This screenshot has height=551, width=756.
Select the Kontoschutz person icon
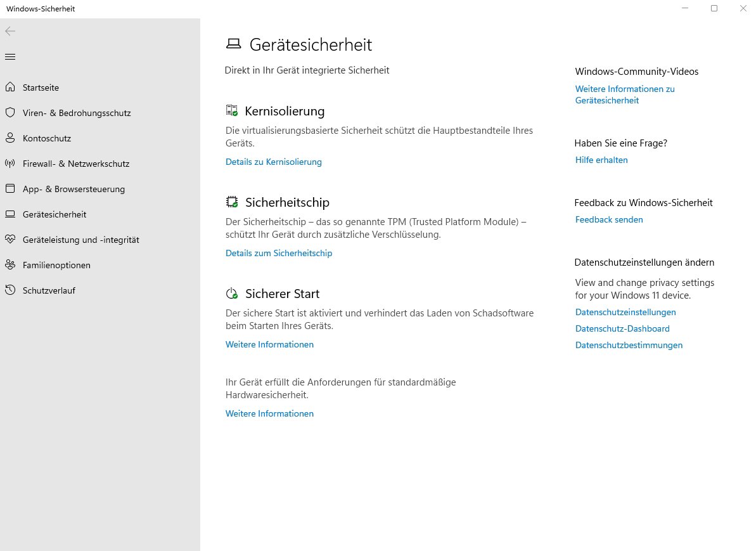[10, 138]
